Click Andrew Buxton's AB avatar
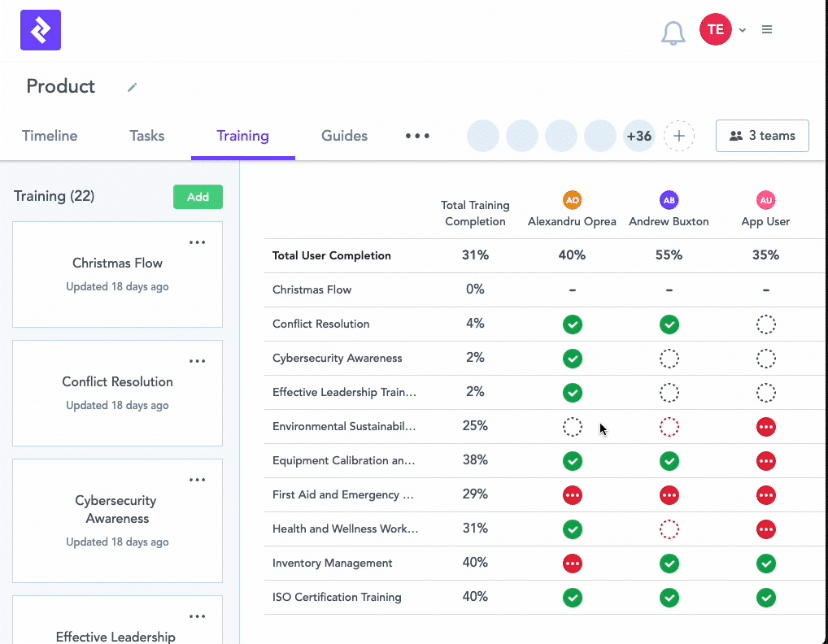This screenshot has width=828, height=644. point(669,200)
